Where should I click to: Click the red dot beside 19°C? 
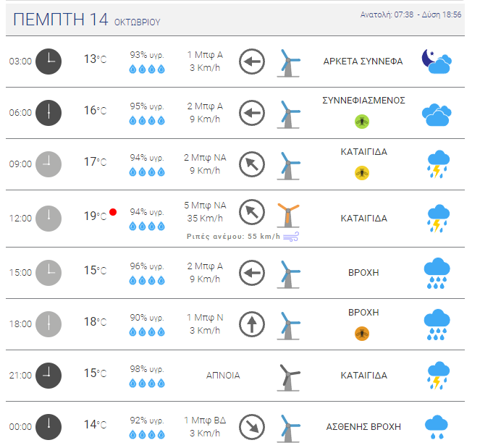113,212
